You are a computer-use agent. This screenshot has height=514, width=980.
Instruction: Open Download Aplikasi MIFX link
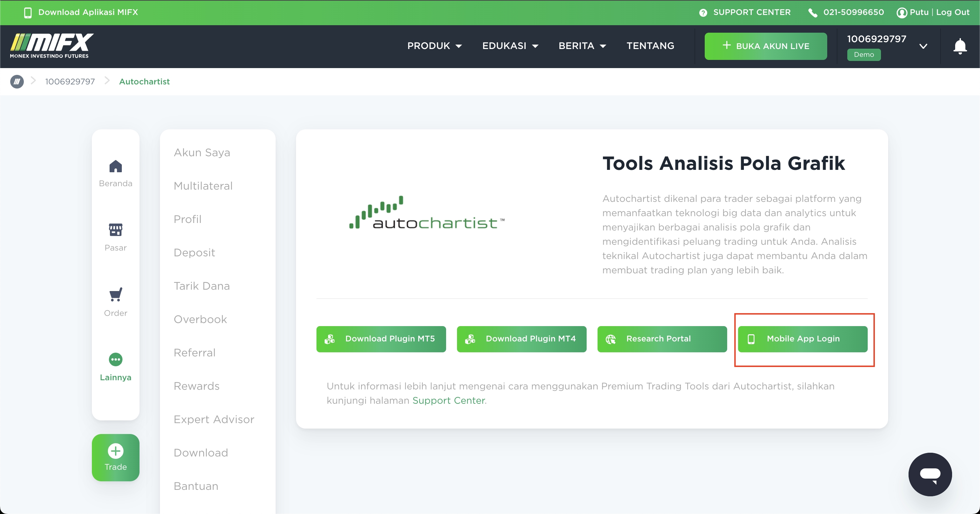tap(88, 12)
